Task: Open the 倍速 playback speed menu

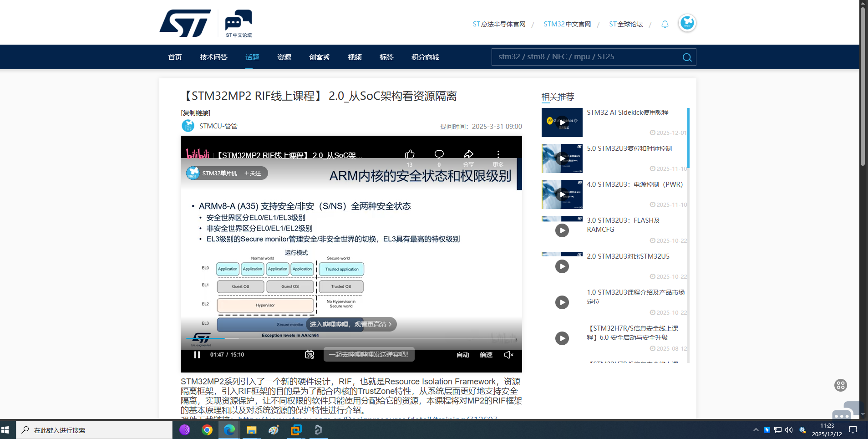Action: [486, 355]
